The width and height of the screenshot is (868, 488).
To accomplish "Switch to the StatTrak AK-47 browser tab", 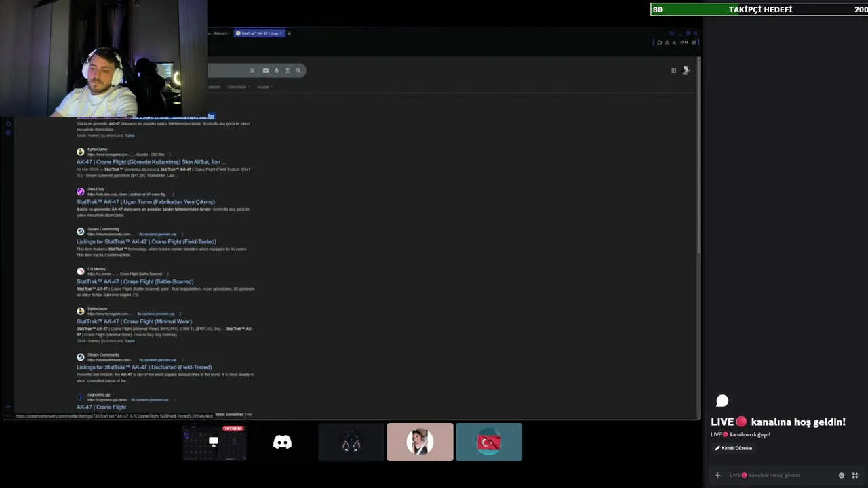I will [260, 33].
